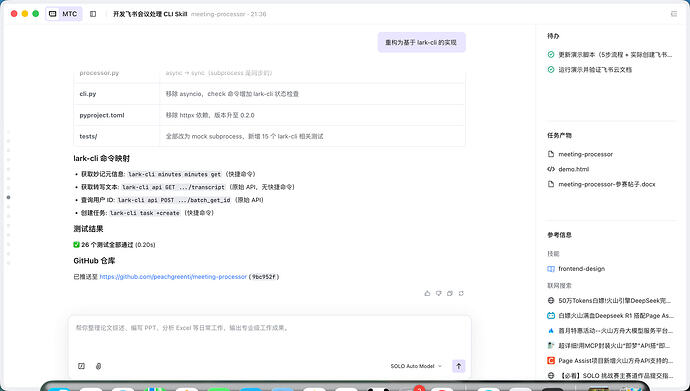Click the edit icon left of paperclip
This screenshot has height=391, width=690.
click(x=81, y=366)
